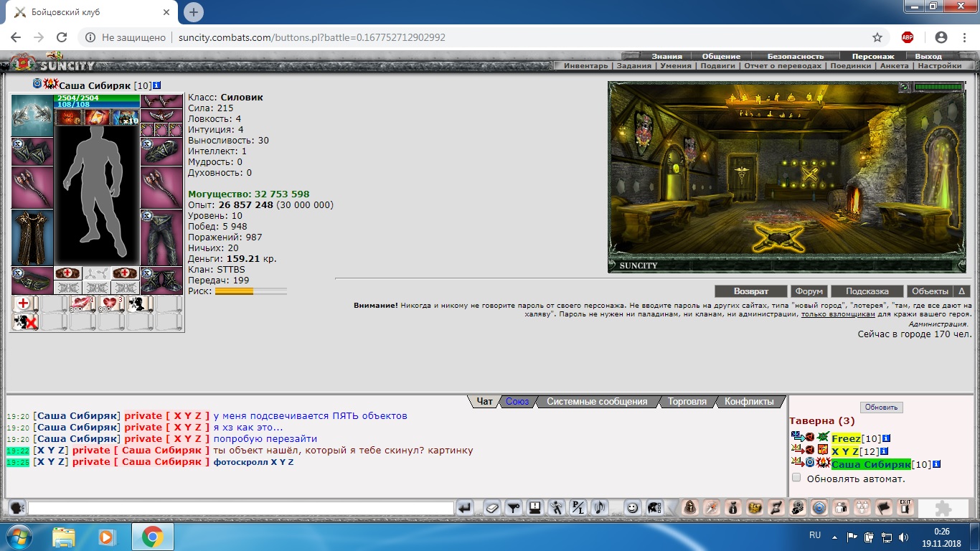980x551 pixels.
Task: Click the только взломщикам link
Action: click(x=838, y=314)
